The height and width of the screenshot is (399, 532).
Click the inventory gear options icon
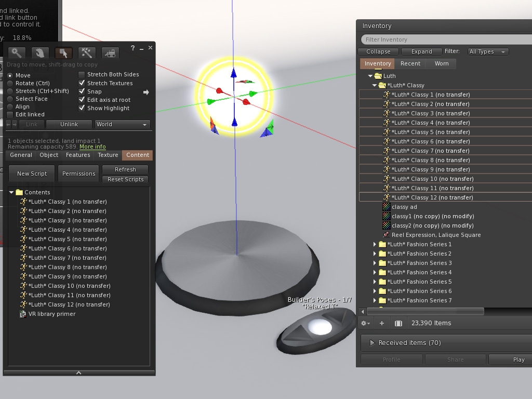point(365,323)
